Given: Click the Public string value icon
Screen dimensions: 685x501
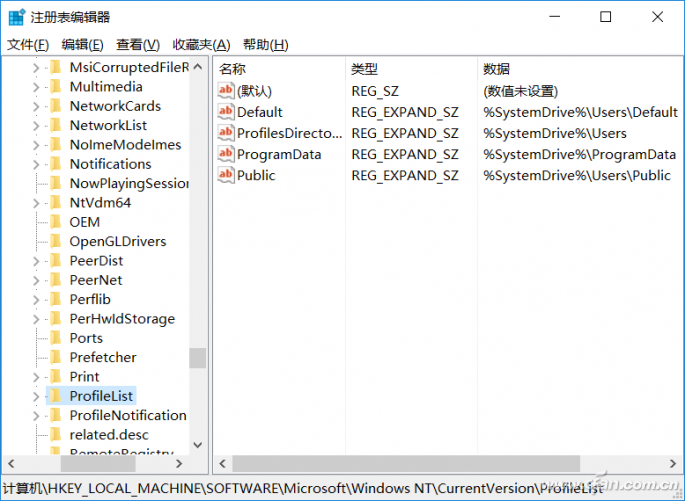Looking at the screenshot, I should pyautogui.click(x=226, y=175).
